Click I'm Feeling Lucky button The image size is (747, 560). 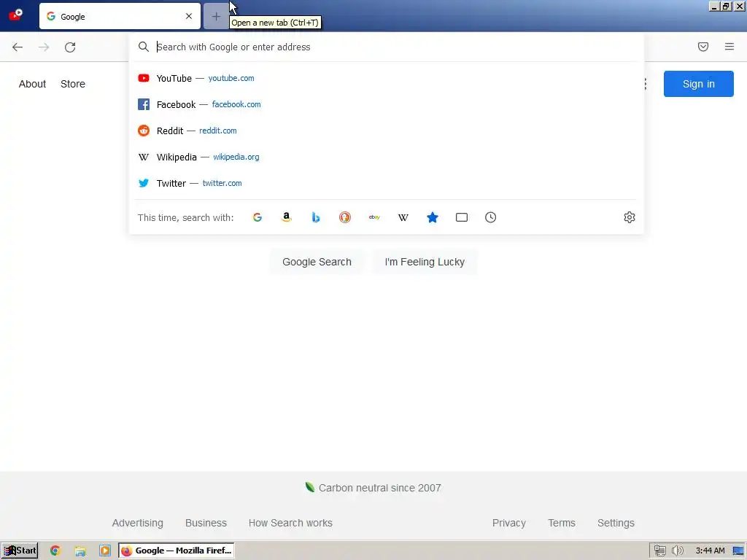(425, 262)
